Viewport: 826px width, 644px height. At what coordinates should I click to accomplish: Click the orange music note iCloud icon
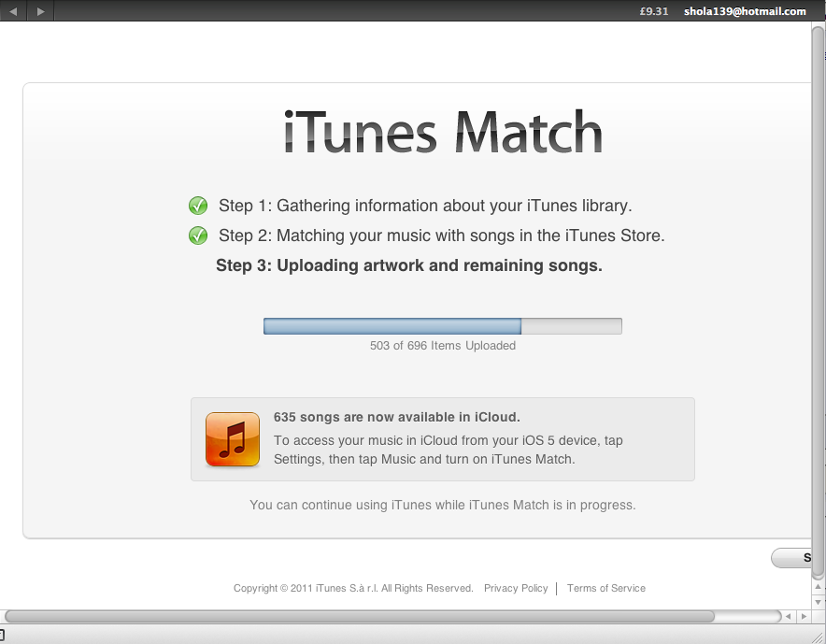[233, 439]
